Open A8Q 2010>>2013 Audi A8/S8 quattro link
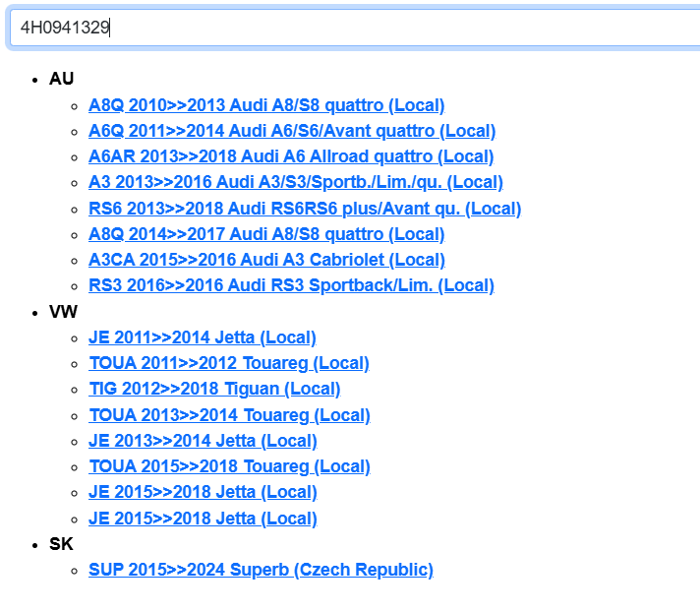Screen dimensions: 700x612 tap(266, 105)
